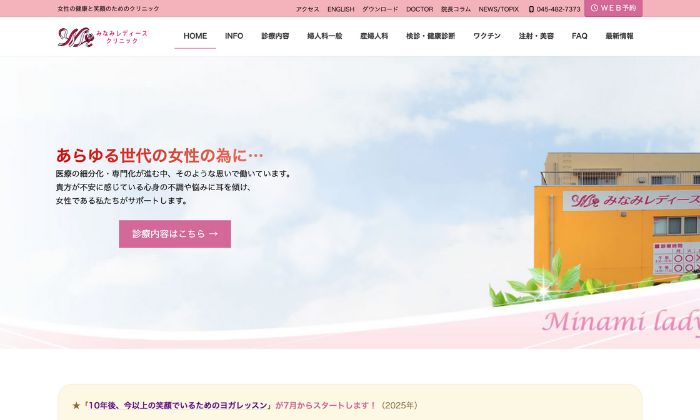Click the clock icon in WEB予約 button

(x=594, y=8)
